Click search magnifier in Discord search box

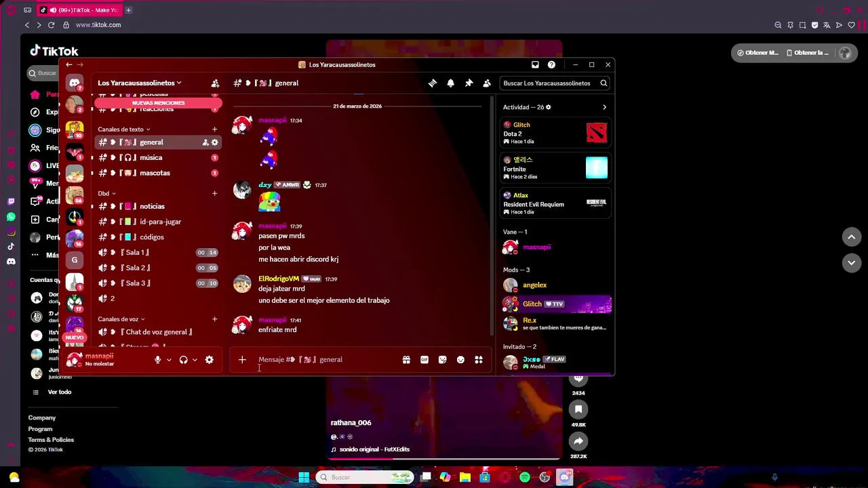click(604, 83)
